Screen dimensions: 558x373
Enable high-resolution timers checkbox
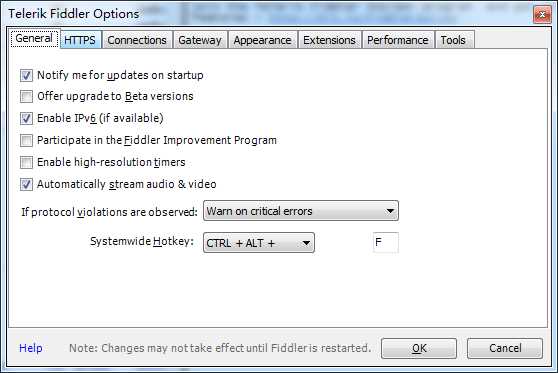[x=26, y=163]
